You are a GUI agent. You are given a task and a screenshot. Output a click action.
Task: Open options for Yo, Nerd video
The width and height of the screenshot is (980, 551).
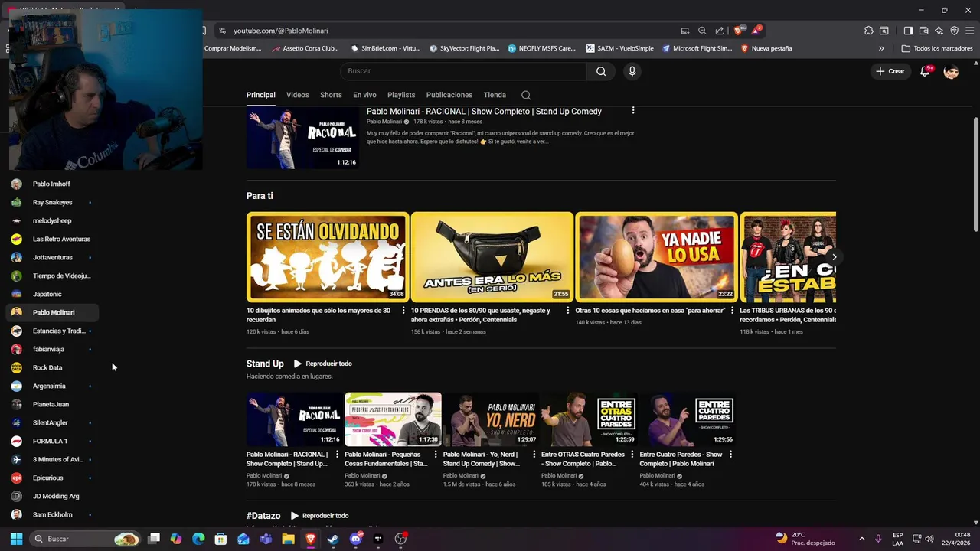click(534, 455)
